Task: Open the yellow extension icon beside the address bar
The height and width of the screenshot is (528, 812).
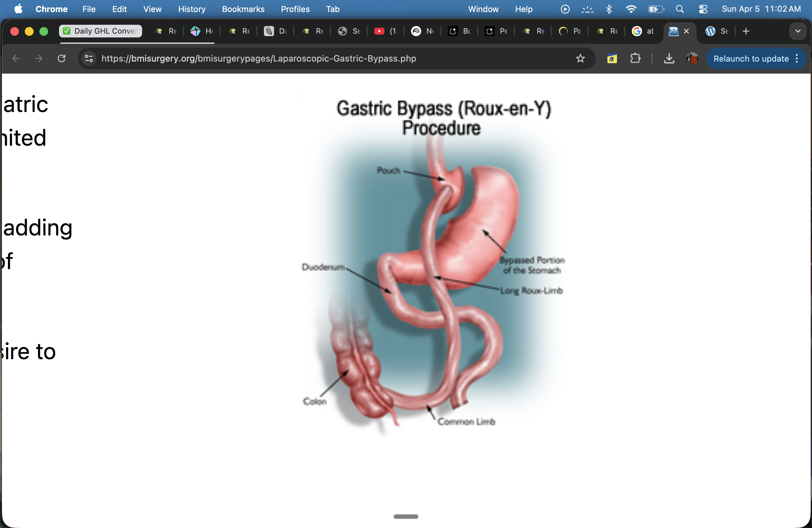Action: 612,58
